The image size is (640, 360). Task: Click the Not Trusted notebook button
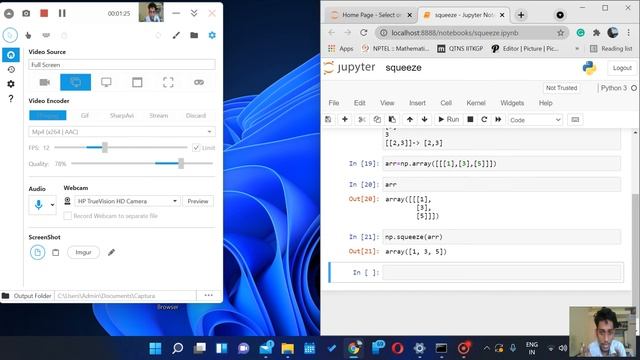point(561,88)
